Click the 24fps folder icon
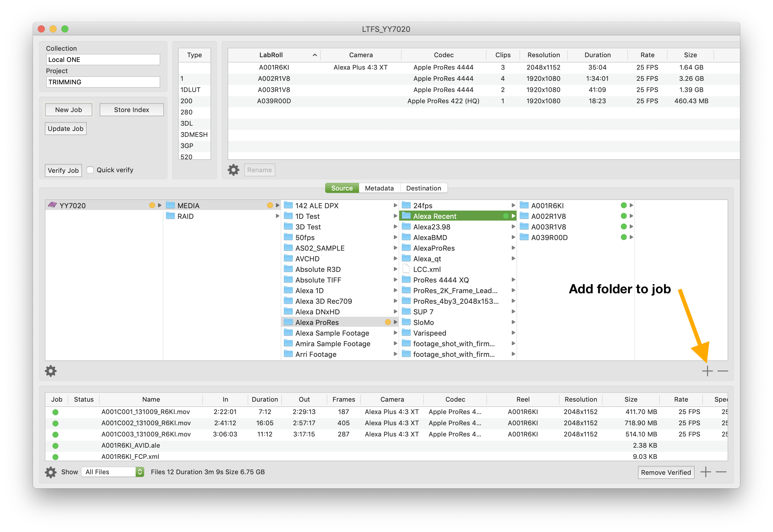This screenshot has height=532, width=773. tap(406, 205)
